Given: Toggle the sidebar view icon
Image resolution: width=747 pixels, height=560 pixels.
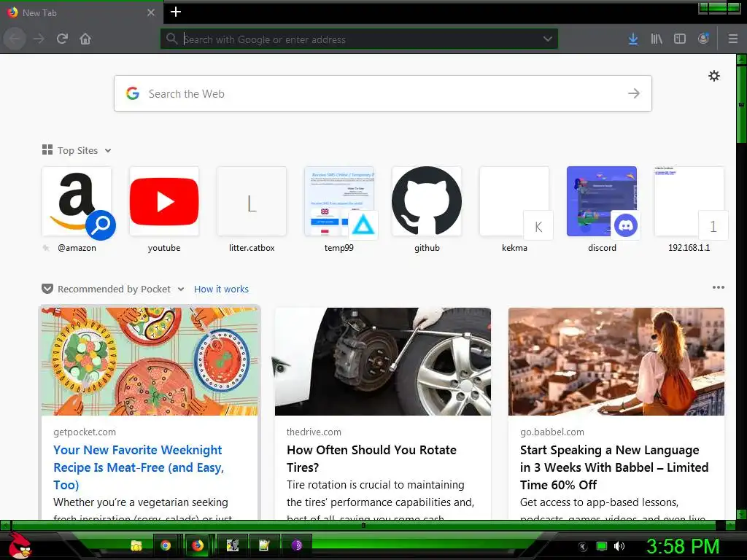Looking at the screenshot, I should pyautogui.click(x=680, y=39).
